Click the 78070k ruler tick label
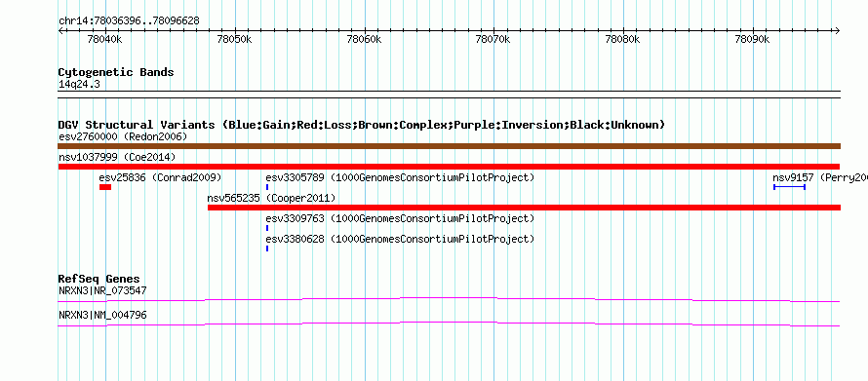This screenshot has height=381, width=868. (x=493, y=40)
